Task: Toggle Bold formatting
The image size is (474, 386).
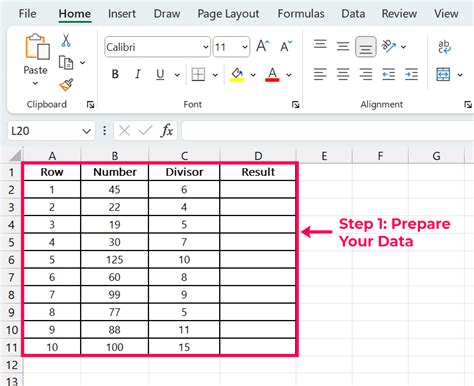Action: tap(115, 74)
